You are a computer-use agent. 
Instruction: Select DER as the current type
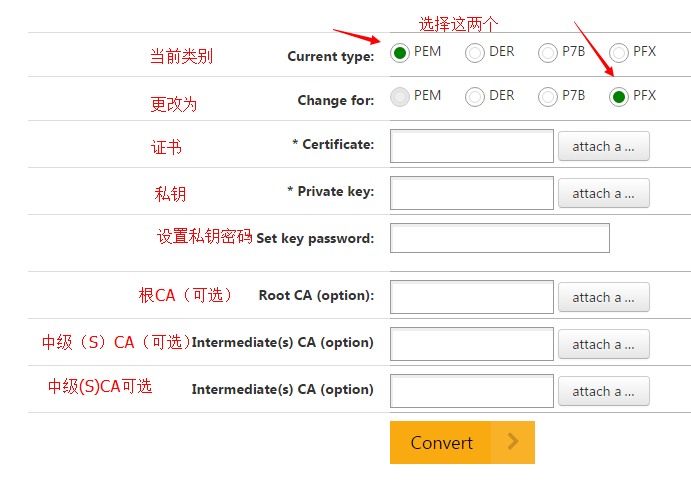[x=475, y=53]
